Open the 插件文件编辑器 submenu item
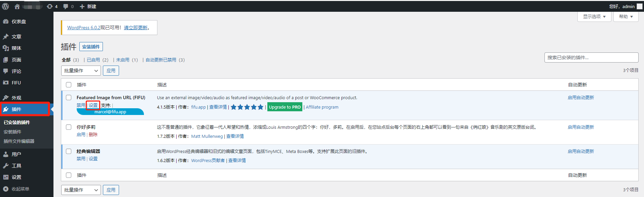The image size is (644, 197). (x=19, y=141)
